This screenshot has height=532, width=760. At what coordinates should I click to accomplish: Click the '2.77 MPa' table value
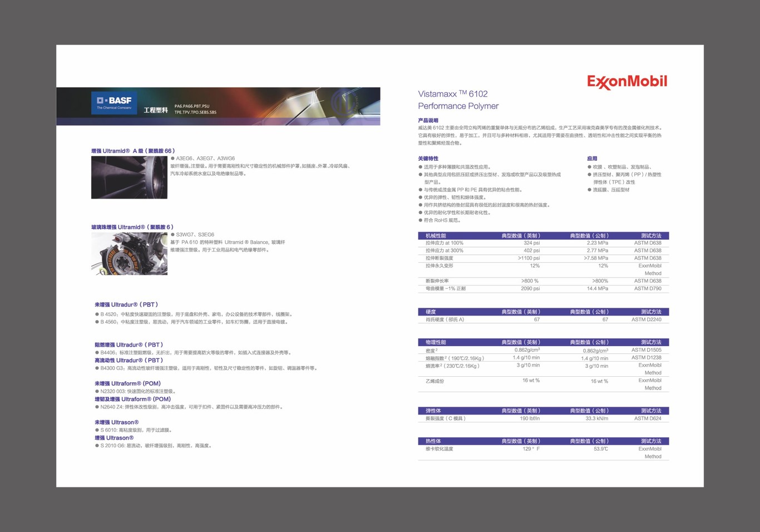point(597,252)
